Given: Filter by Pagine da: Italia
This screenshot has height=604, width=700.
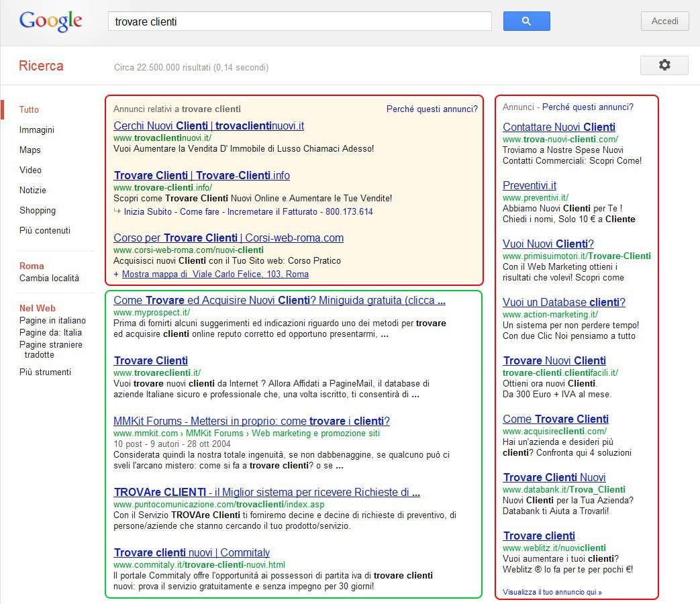Looking at the screenshot, I should point(50,333).
